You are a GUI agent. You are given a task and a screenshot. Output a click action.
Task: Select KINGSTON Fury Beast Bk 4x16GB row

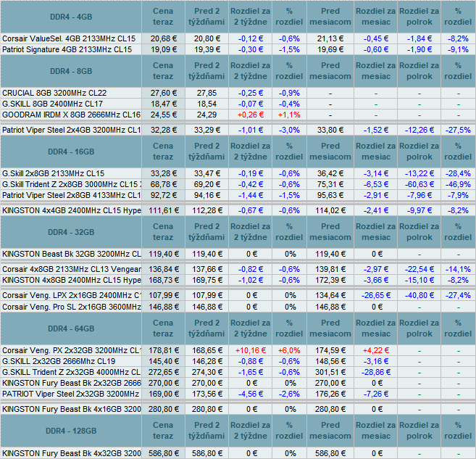(71, 409)
